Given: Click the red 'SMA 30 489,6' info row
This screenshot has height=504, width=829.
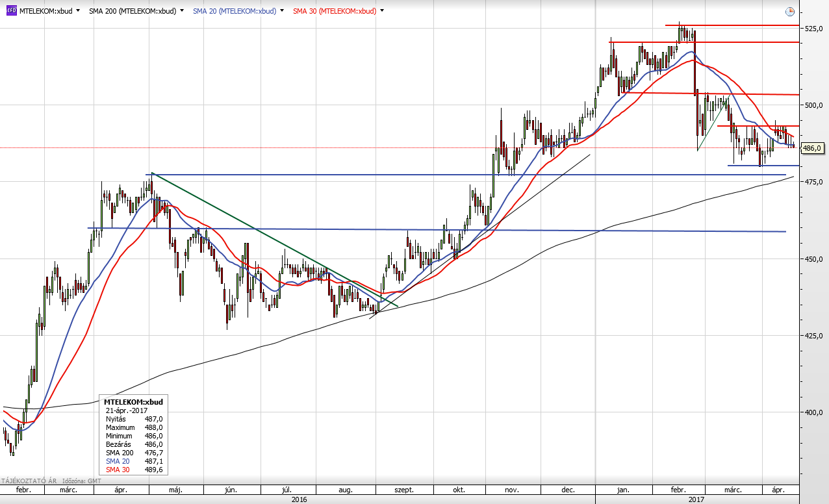Looking at the screenshot, I should tap(134, 470).
